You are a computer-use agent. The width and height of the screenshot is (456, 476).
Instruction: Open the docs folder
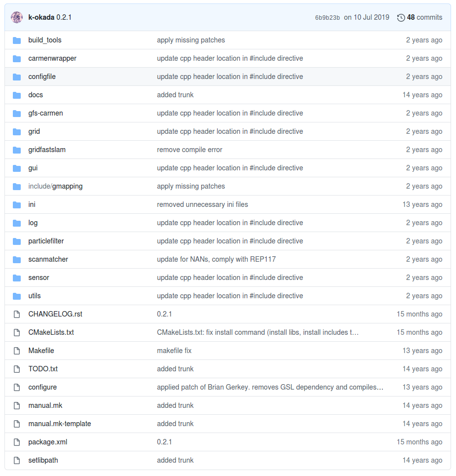pyautogui.click(x=35, y=95)
